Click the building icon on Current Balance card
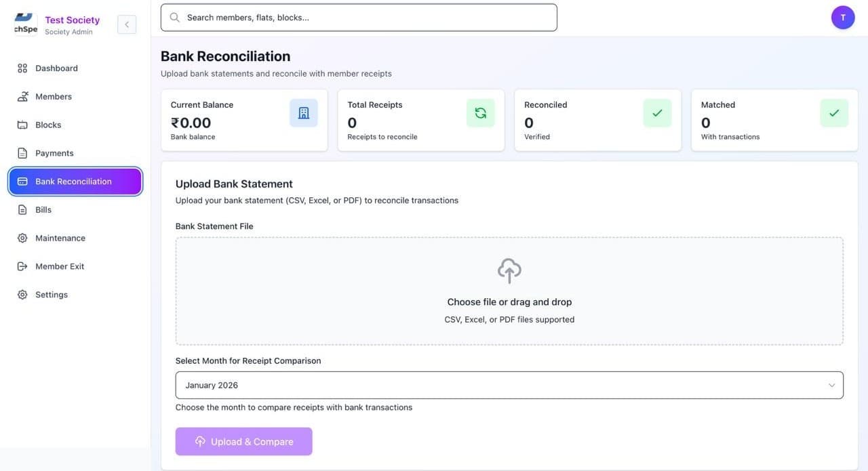Screen dimensions: 868x471 (304, 113)
